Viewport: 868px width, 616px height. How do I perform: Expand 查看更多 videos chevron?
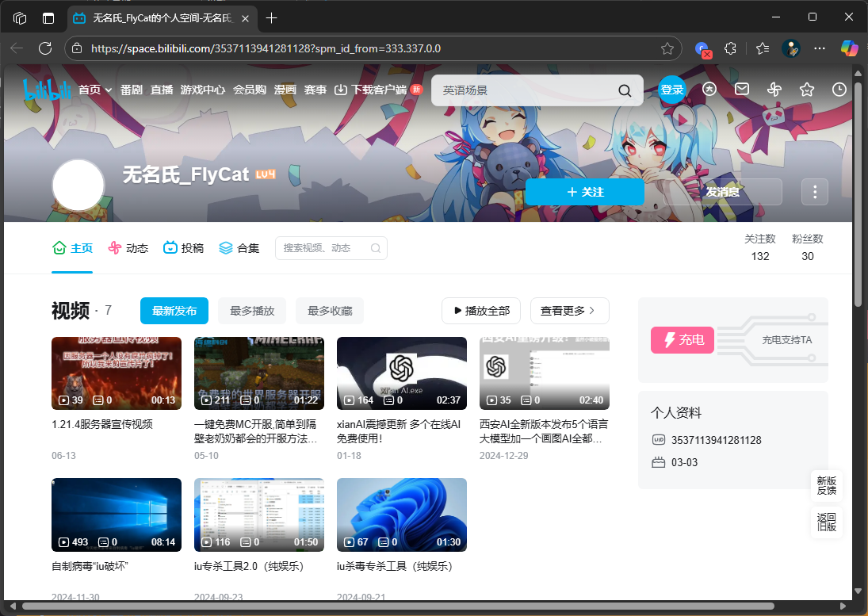pos(592,311)
